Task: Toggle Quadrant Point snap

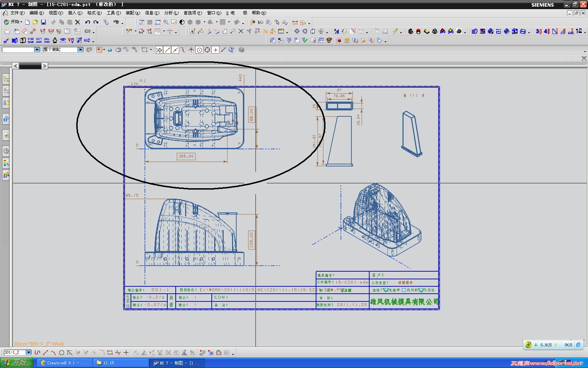Action: [207, 50]
